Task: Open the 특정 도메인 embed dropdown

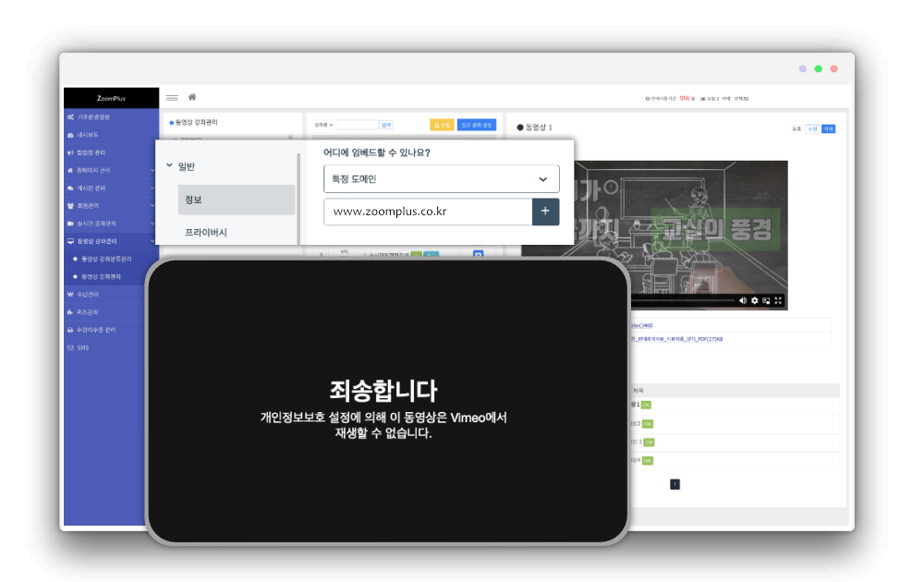Action: 442,178
